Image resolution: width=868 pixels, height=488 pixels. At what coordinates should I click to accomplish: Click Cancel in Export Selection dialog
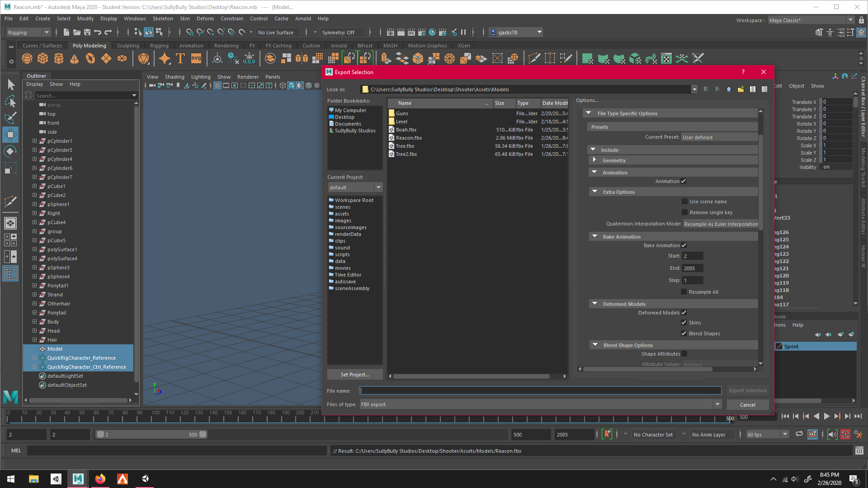(x=747, y=405)
